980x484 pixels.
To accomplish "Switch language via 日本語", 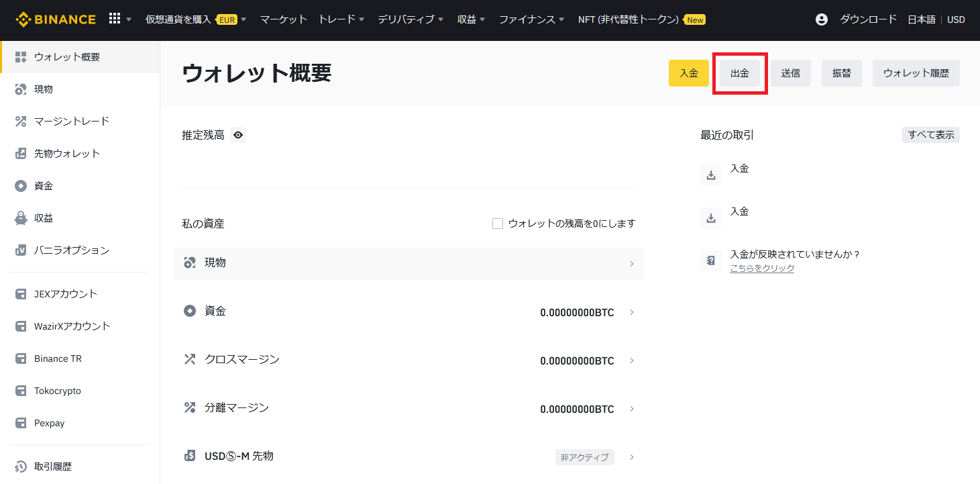I will (x=922, y=19).
